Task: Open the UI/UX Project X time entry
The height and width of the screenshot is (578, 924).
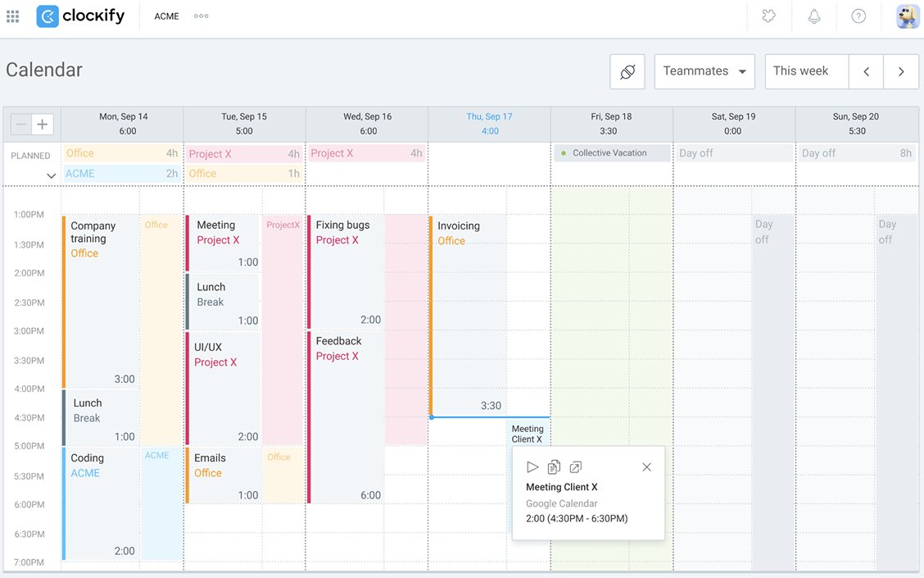Action: tap(223, 388)
